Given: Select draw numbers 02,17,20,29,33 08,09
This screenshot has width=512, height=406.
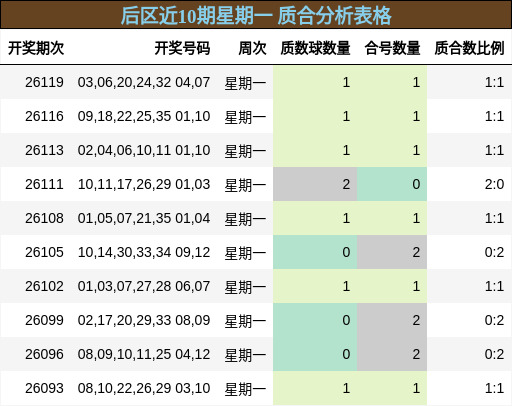Looking at the screenshot, I should click(x=144, y=320).
